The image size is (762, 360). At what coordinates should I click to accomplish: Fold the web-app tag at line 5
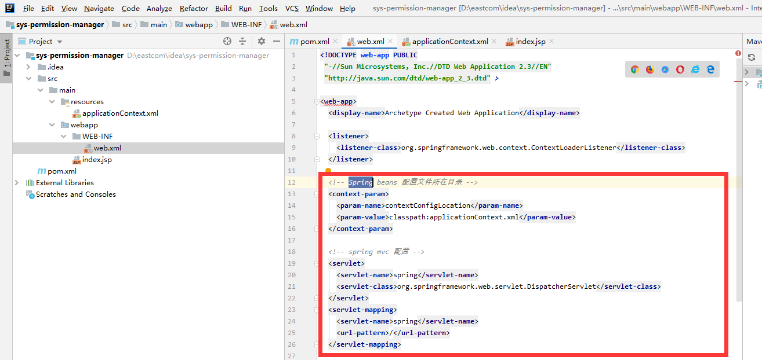click(x=316, y=102)
